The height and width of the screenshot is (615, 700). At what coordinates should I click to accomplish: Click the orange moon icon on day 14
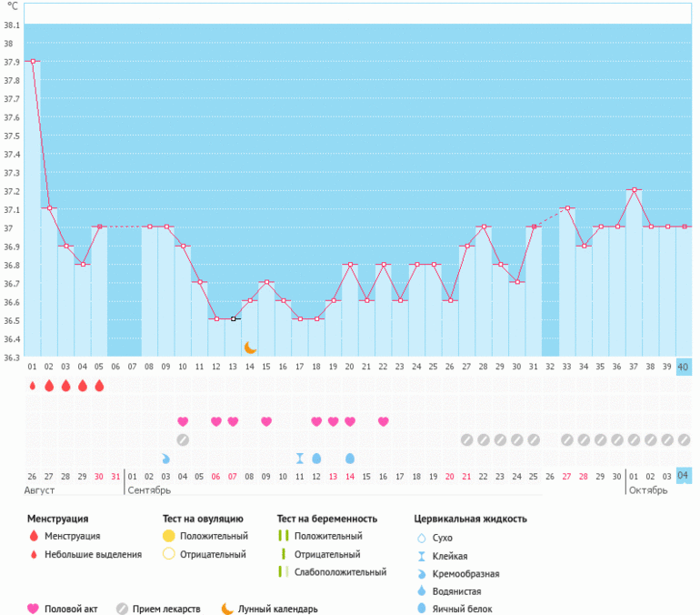(250, 348)
